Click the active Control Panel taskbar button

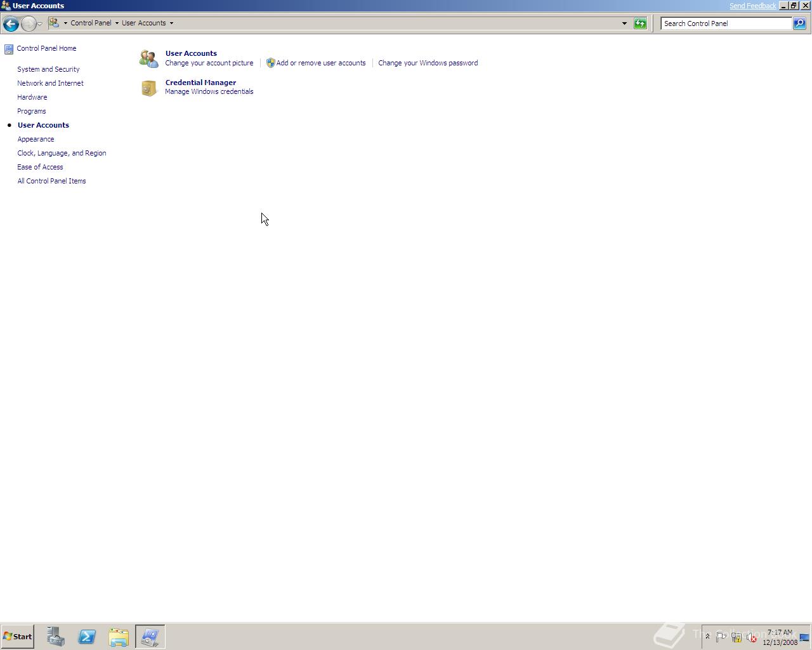[x=150, y=637]
